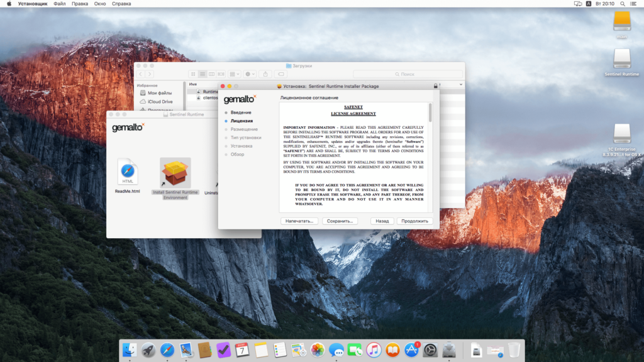Image resolution: width=644 pixels, height=362 pixels.
Task: Select the main disk on desktop
Action: (622, 25)
